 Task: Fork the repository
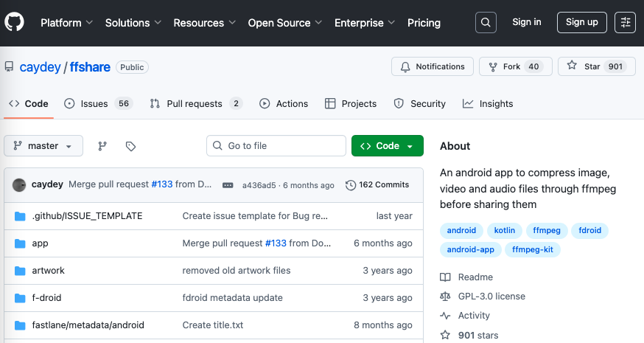click(516, 66)
